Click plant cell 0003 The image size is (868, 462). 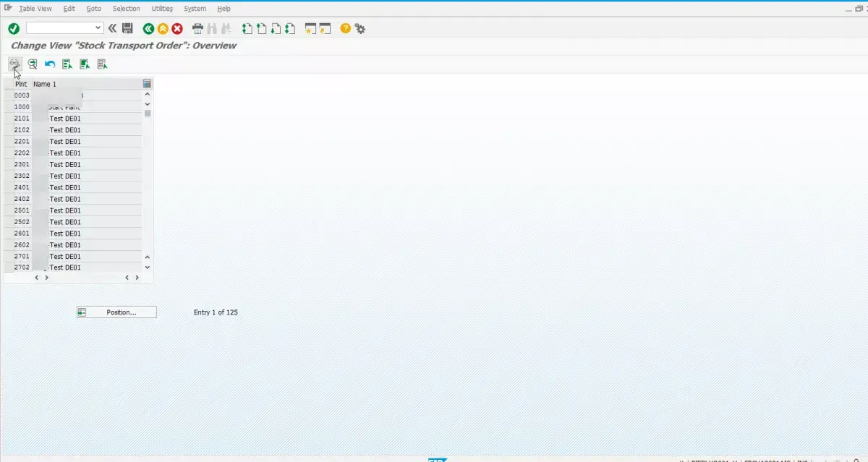[x=22, y=95]
